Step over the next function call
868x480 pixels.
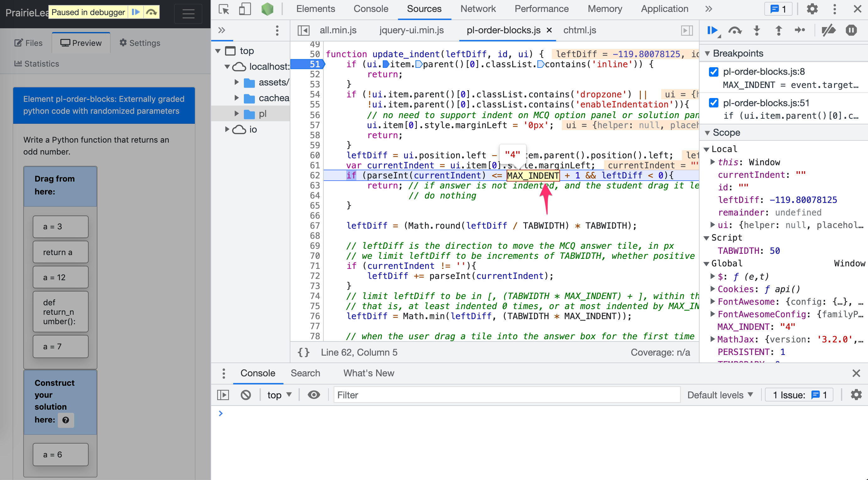click(735, 30)
